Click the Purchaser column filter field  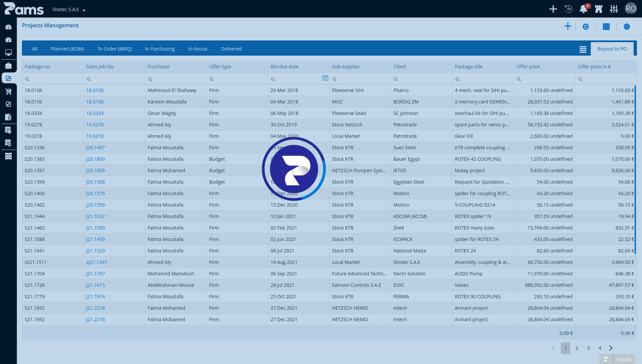[x=176, y=79]
